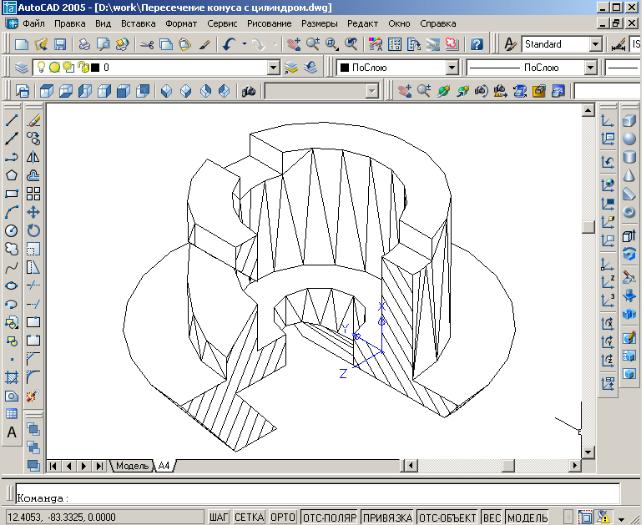This screenshot has width=642, height=525.
Task: Toggle ПРИВЯЗКА object snap
Action: pos(388,517)
